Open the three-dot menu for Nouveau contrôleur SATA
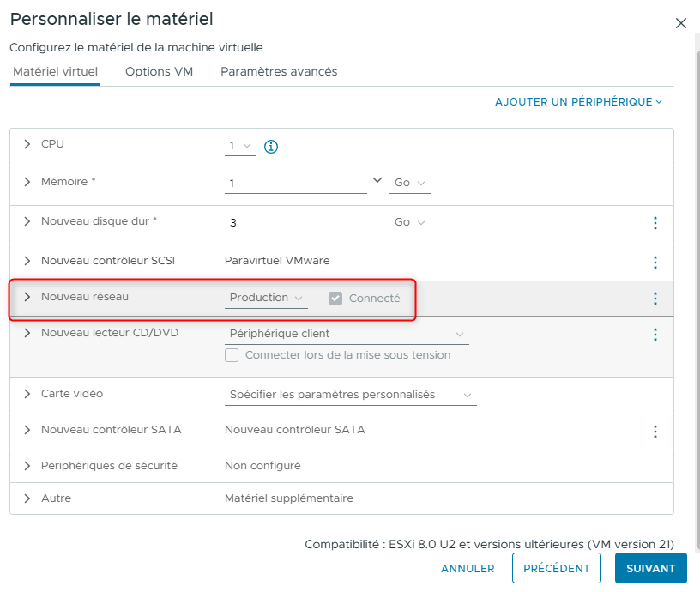Image resolution: width=700 pixels, height=592 pixels. click(655, 432)
